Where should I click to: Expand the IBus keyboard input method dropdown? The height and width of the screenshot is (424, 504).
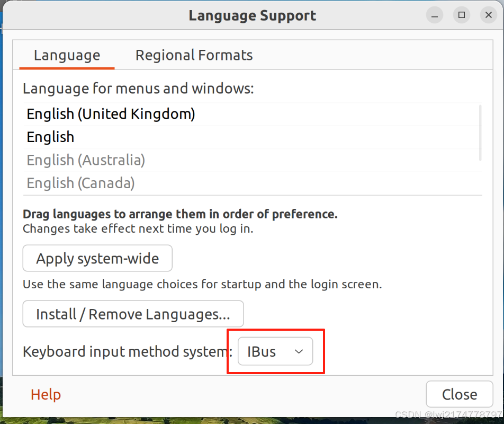275,351
